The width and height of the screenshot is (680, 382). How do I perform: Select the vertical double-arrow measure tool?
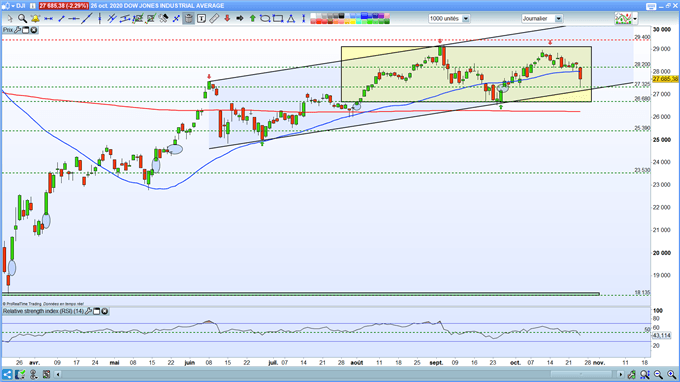pos(304,19)
